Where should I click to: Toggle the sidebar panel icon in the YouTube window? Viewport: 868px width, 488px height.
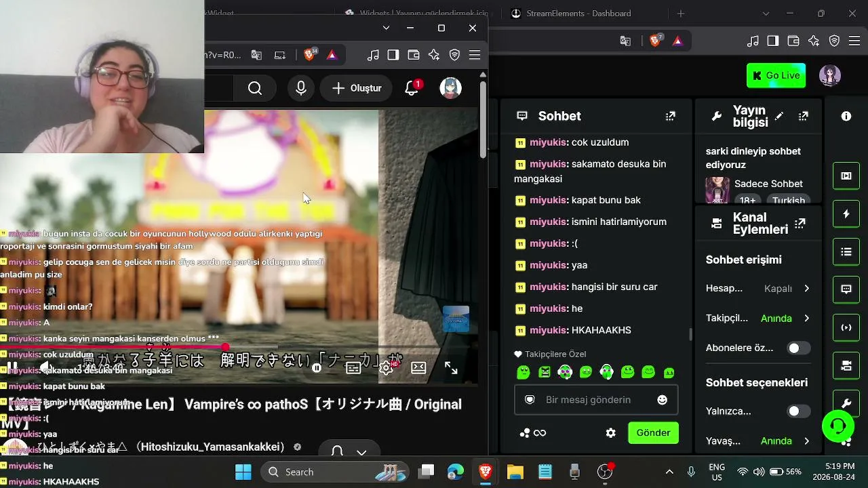point(393,55)
